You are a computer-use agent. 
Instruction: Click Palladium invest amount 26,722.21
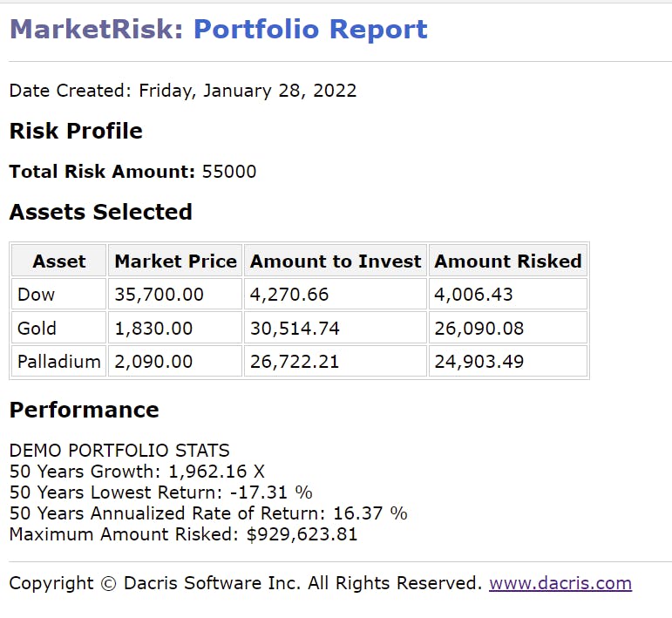pos(336,361)
